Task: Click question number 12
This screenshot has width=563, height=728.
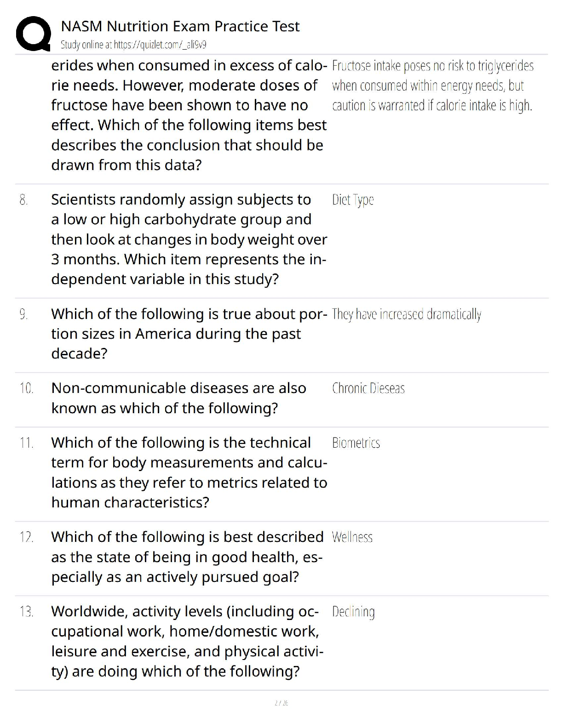Action: coord(26,537)
